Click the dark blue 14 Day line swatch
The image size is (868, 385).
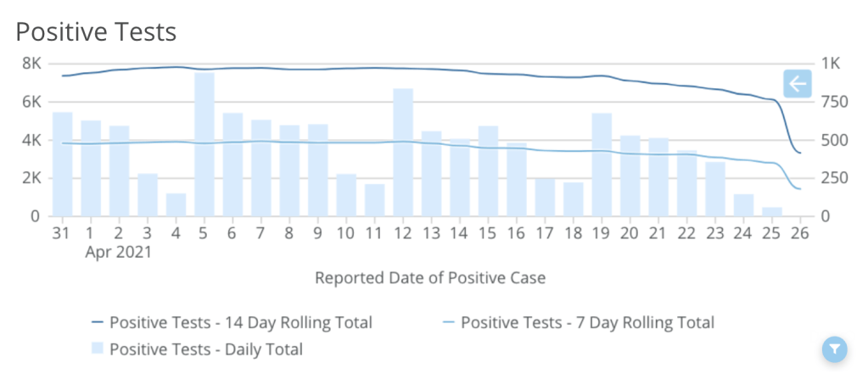tap(96, 322)
